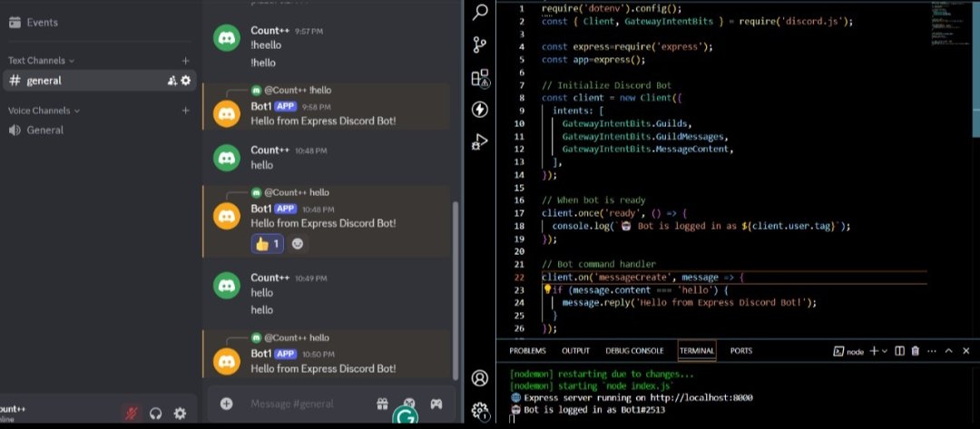Open Discord user settings gear
The width and height of the screenshot is (980, 429).
tap(180, 413)
